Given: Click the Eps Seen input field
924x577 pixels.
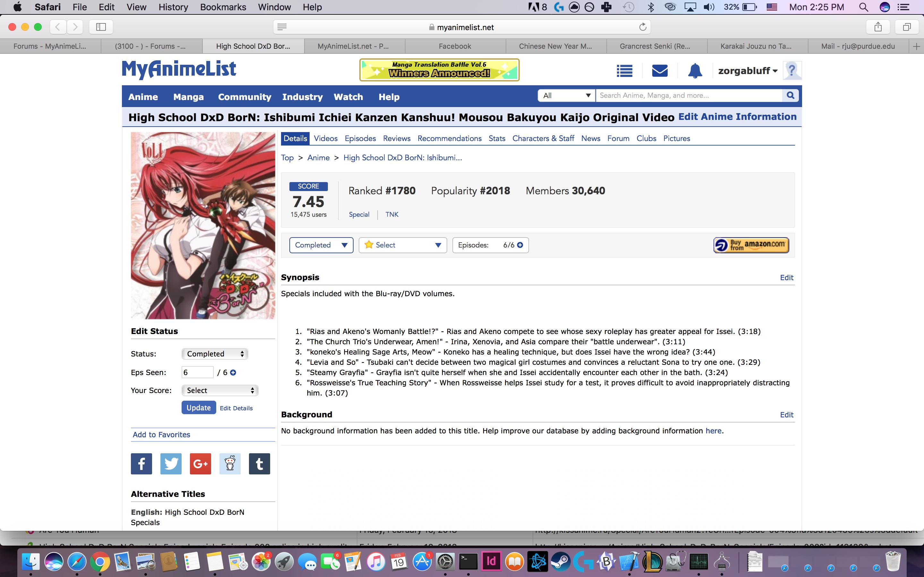Looking at the screenshot, I should pos(197,372).
